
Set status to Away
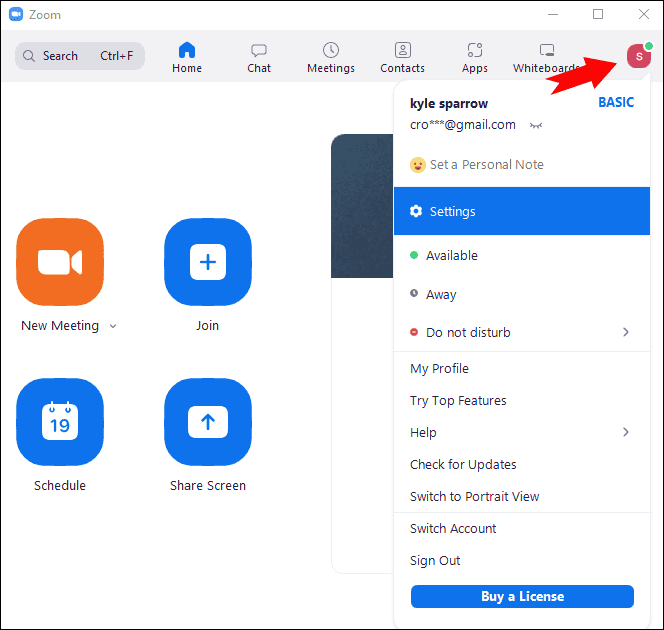coord(440,295)
